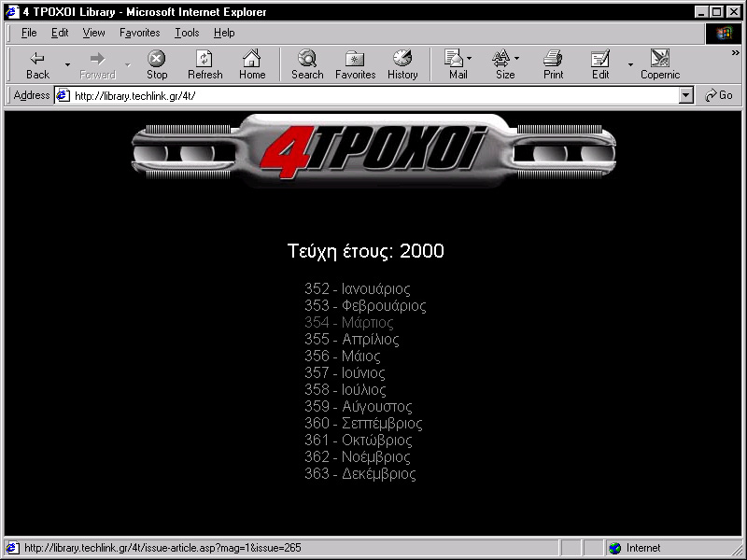Image resolution: width=747 pixels, height=560 pixels.
Task: Click the Τεύχη έτους: 2000 heading
Action: pos(366,251)
